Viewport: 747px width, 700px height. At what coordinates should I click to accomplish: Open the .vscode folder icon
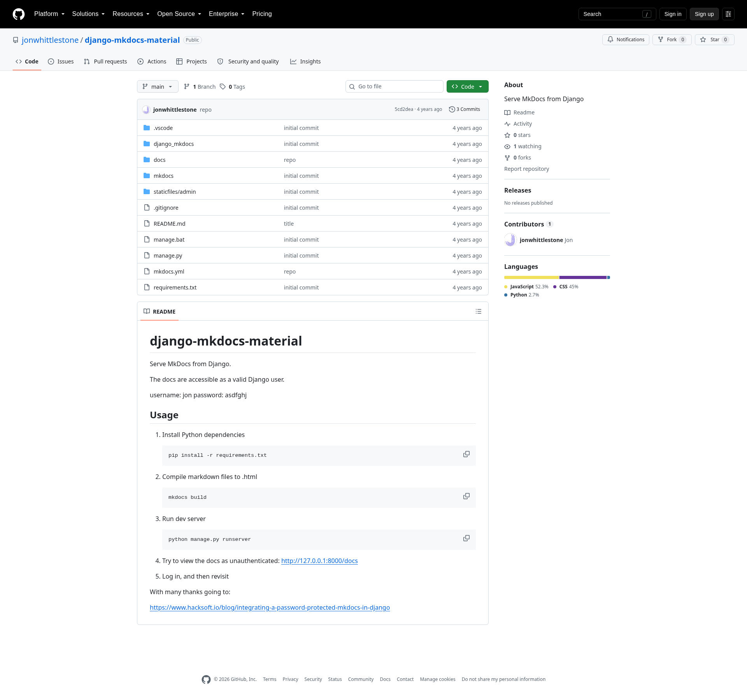coord(147,128)
